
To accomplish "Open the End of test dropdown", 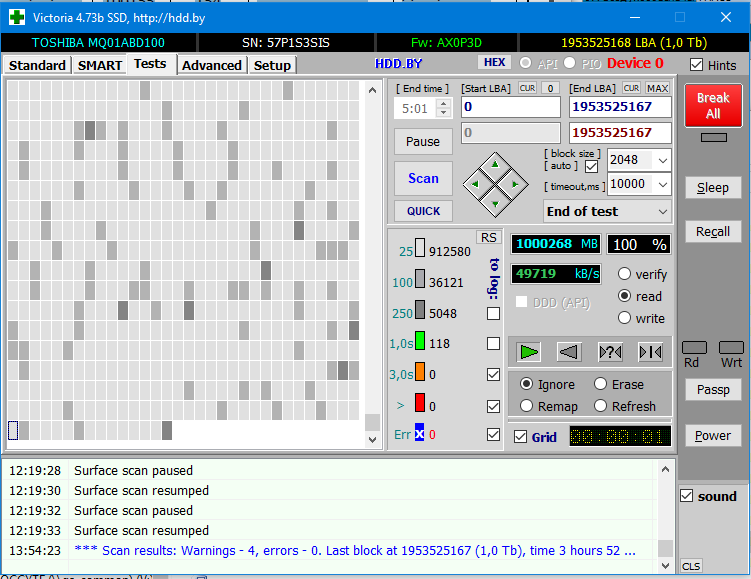I will [x=663, y=211].
